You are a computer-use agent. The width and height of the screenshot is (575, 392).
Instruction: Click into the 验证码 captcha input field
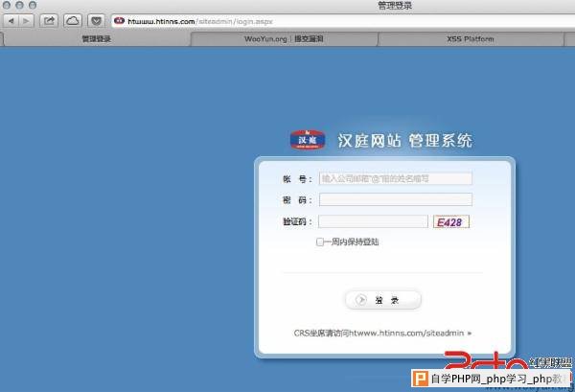[373, 221]
